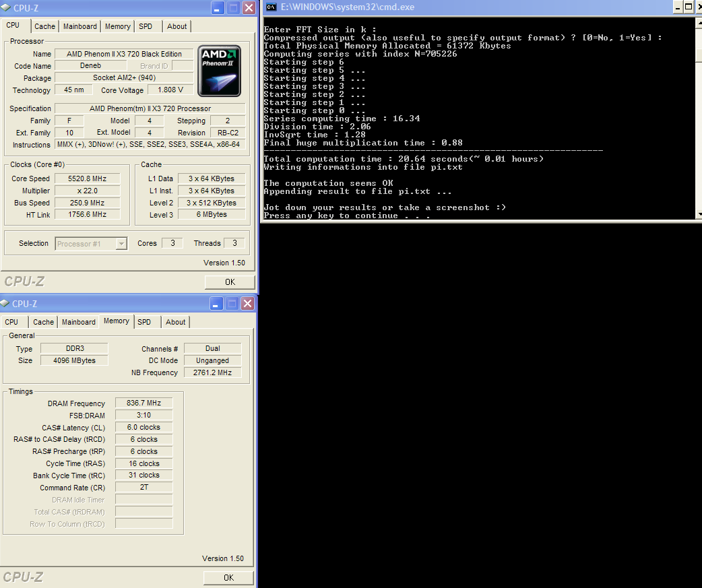This screenshot has height=588, width=702.
Task: Close the top CPU-Z window
Action: 249,7
